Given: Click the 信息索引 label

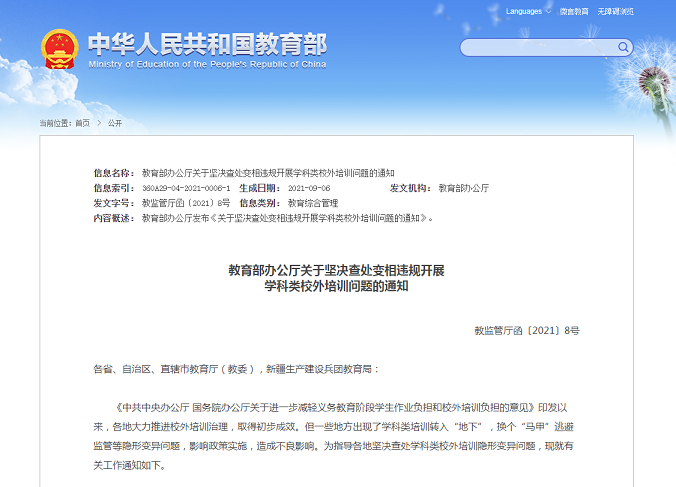Looking at the screenshot, I should tap(114, 188).
